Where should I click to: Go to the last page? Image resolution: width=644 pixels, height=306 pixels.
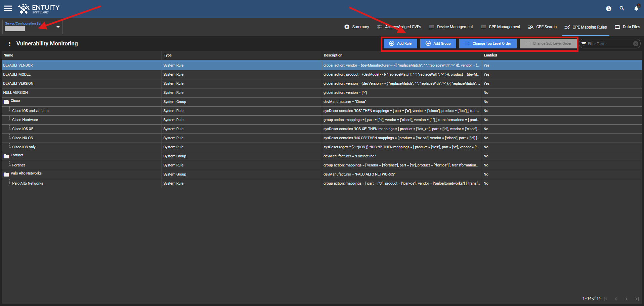click(637, 299)
